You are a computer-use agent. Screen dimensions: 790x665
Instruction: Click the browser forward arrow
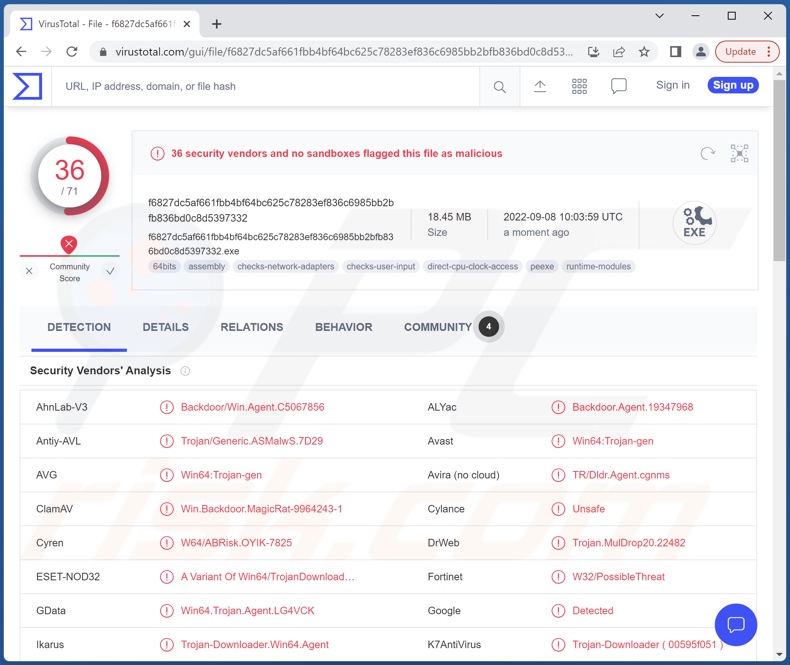(46, 51)
